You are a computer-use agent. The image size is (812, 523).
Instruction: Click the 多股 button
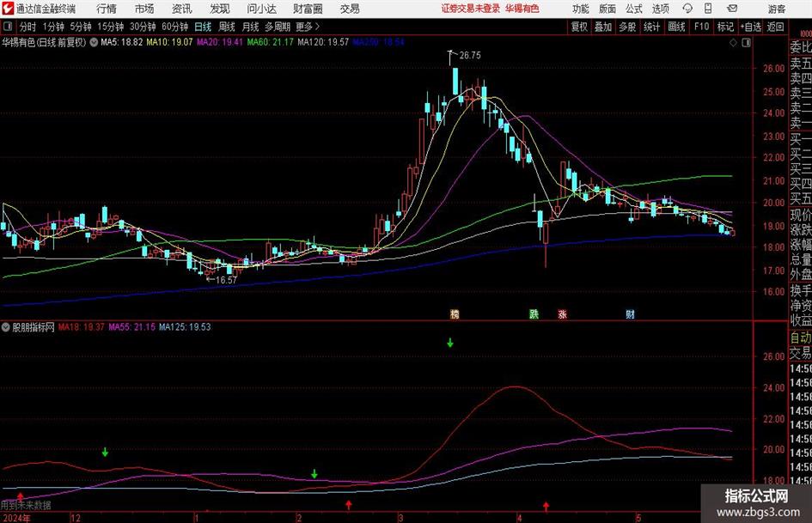(627, 27)
